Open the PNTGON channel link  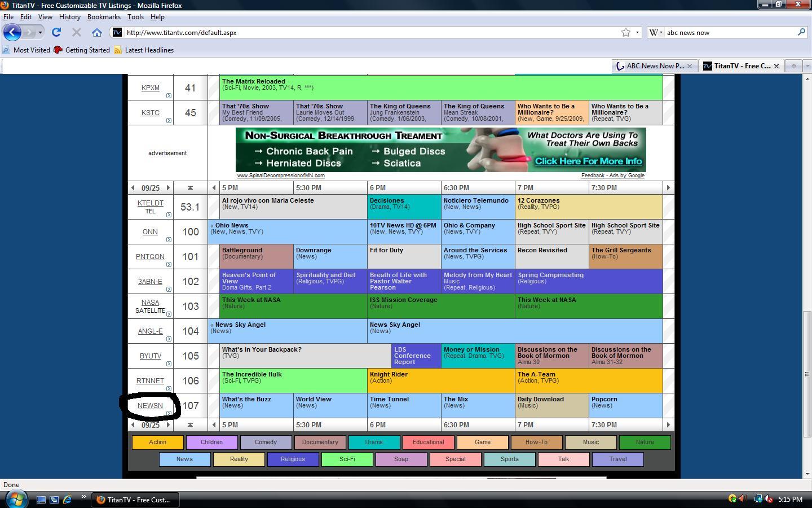[150, 256]
